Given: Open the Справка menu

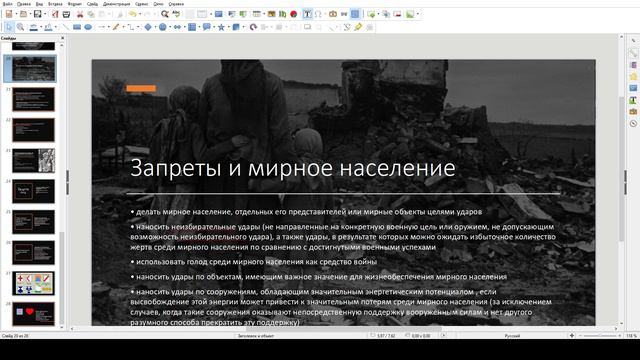Looking at the screenshot, I should pos(176,4).
